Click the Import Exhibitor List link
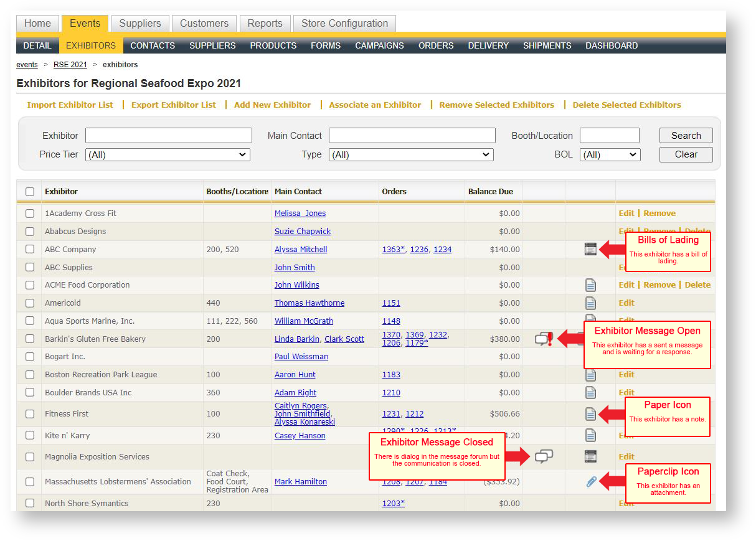This screenshot has width=756, height=541. [x=70, y=105]
